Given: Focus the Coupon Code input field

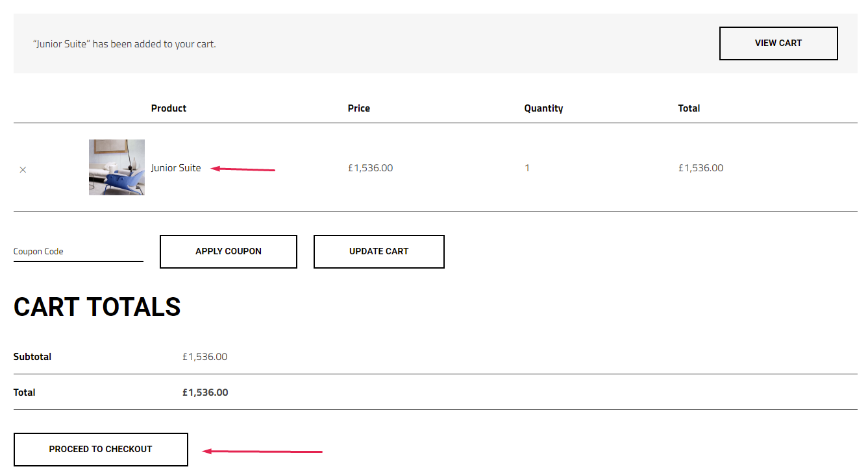Looking at the screenshot, I should (78, 252).
